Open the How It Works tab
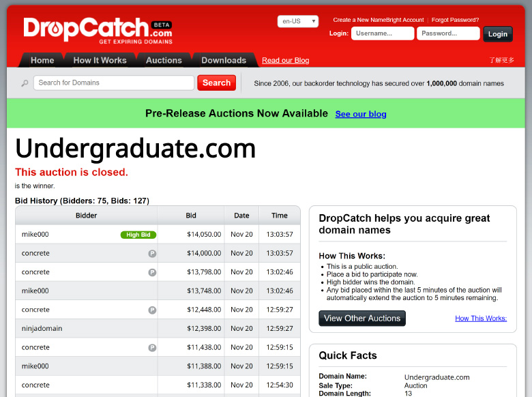 point(100,60)
